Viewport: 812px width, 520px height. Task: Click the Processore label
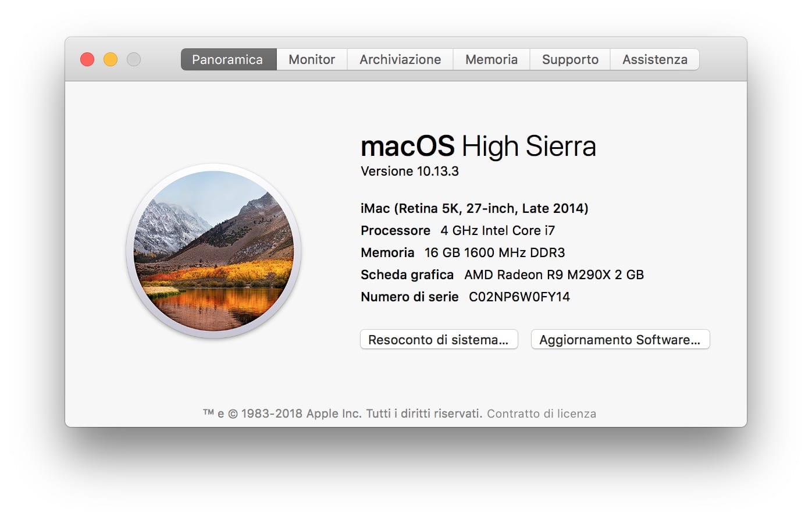396,230
